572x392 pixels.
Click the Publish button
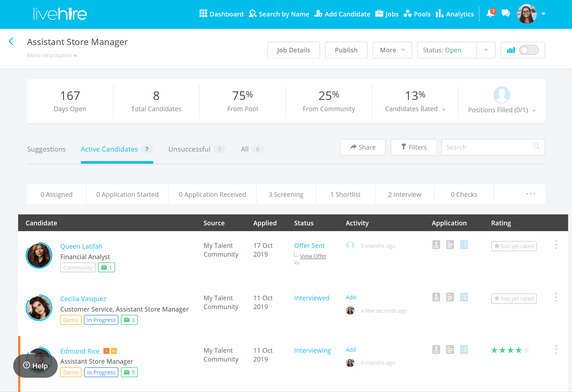click(x=346, y=50)
